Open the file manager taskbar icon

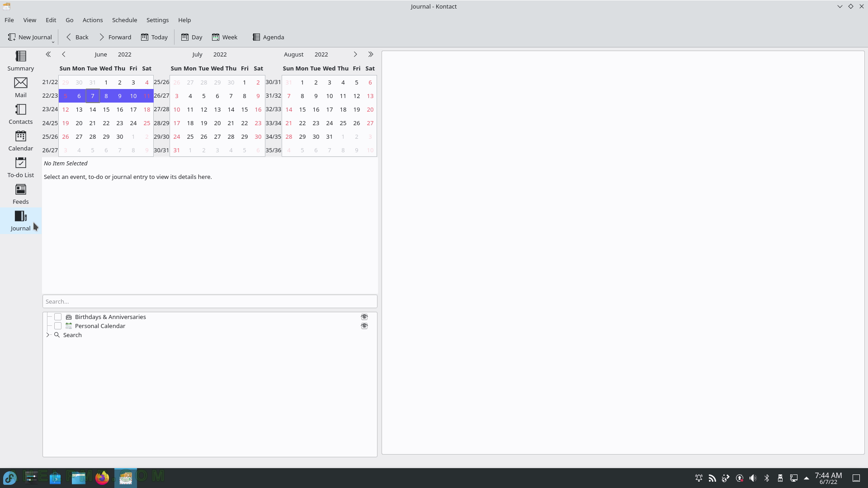tap(79, 478)
